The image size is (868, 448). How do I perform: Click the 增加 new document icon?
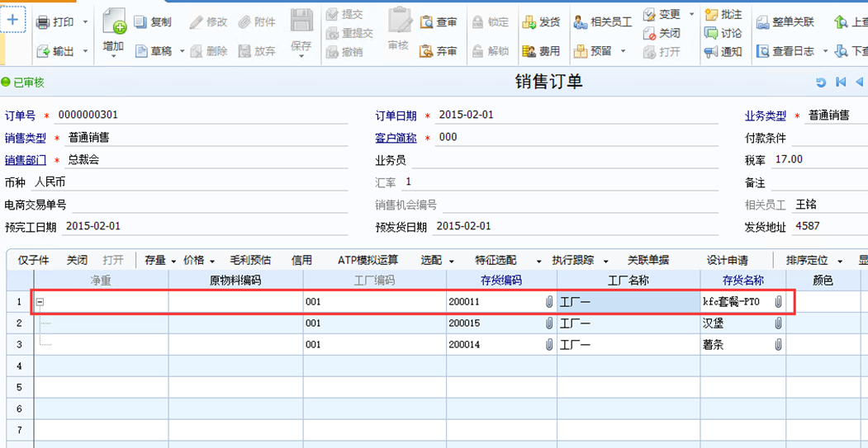[114, 21]
